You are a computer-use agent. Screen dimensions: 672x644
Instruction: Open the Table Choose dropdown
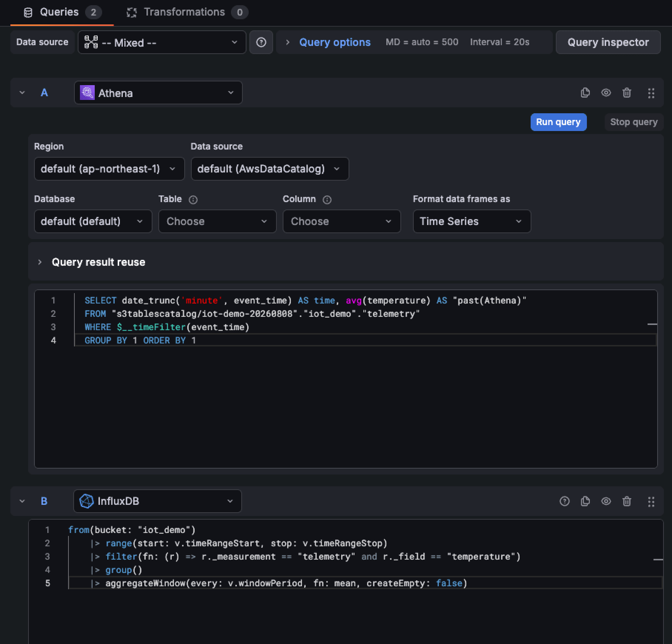217,221
